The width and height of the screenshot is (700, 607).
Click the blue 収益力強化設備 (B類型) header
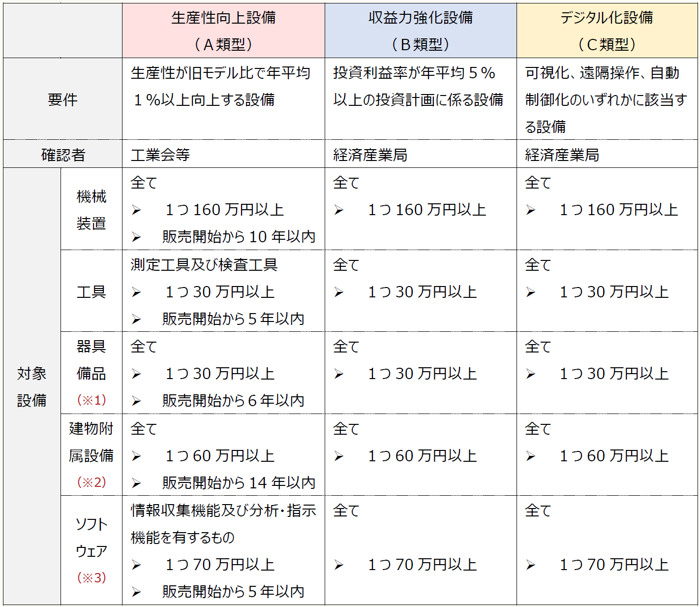click(421, 31)
